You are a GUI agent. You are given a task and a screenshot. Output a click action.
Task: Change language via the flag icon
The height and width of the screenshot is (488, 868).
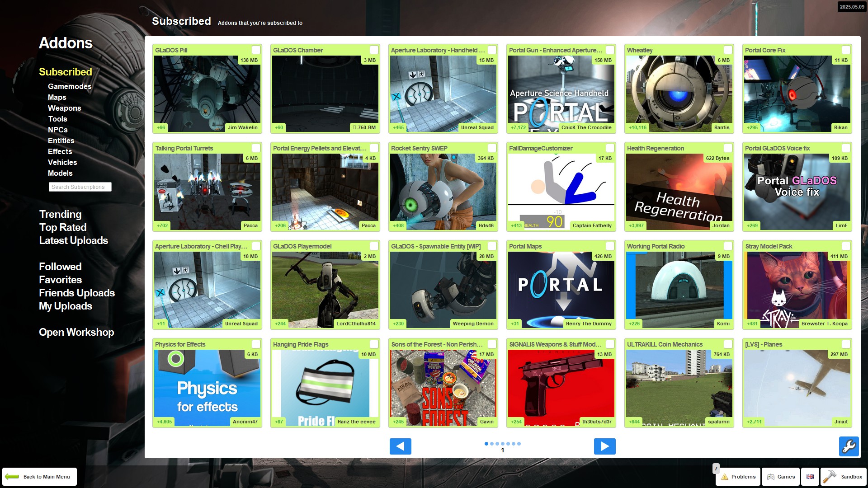pyautogui.click(x=810, y=477)
